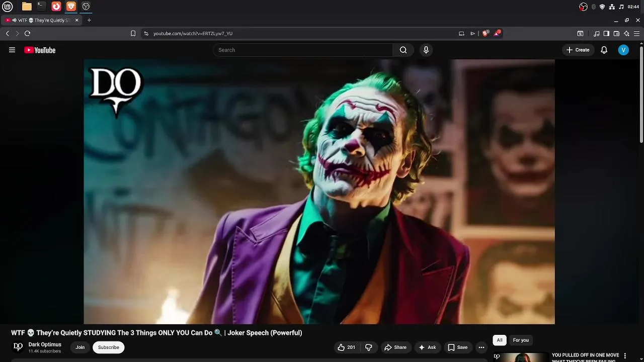Open the account avatar menu
Viewport: 644px width, 362px height.
623,50
